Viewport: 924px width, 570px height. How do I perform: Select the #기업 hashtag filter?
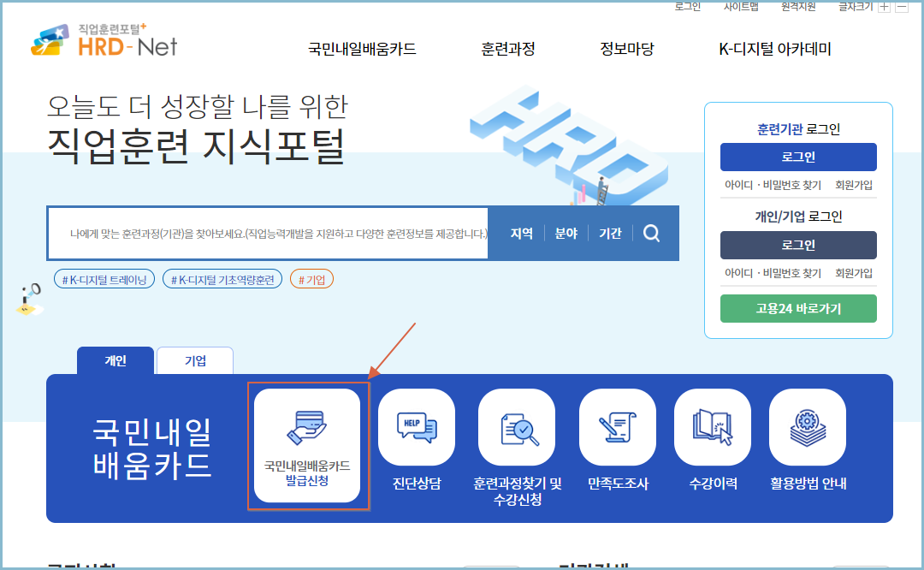click(311, 278)
